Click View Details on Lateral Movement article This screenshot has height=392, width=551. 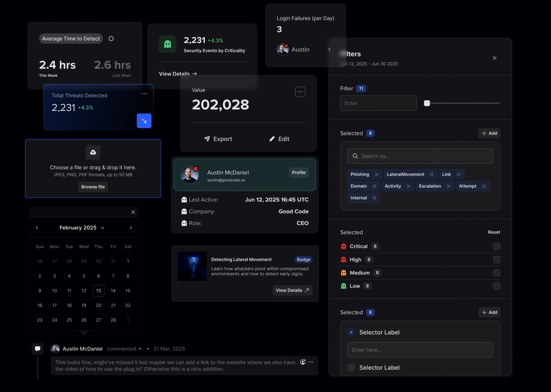[x=292, y=290]
